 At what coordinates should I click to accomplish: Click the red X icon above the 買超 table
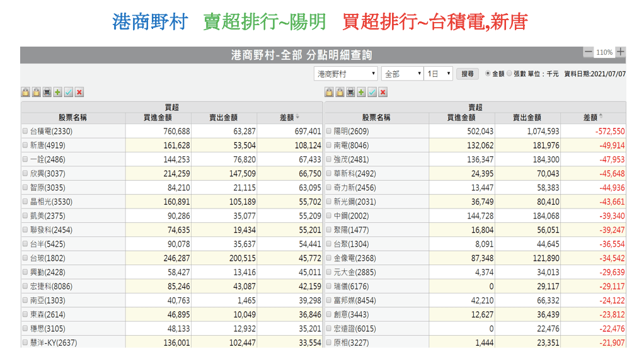coord(79,93)
